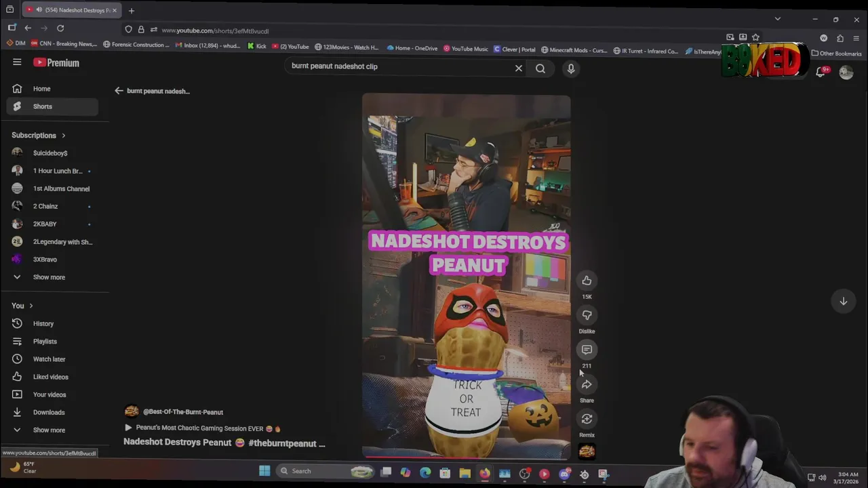Mute the Nadeshot Destroys tab audio

point(39,9)
